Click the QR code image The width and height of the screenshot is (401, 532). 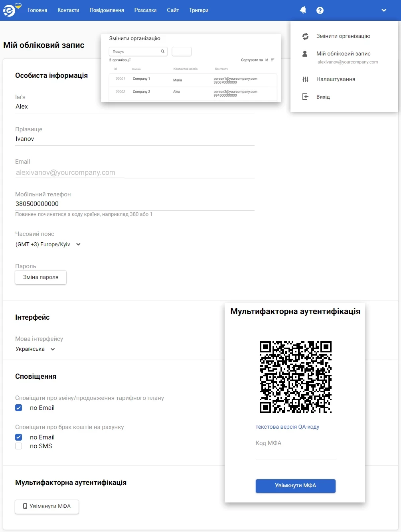[x=296, y=377]
